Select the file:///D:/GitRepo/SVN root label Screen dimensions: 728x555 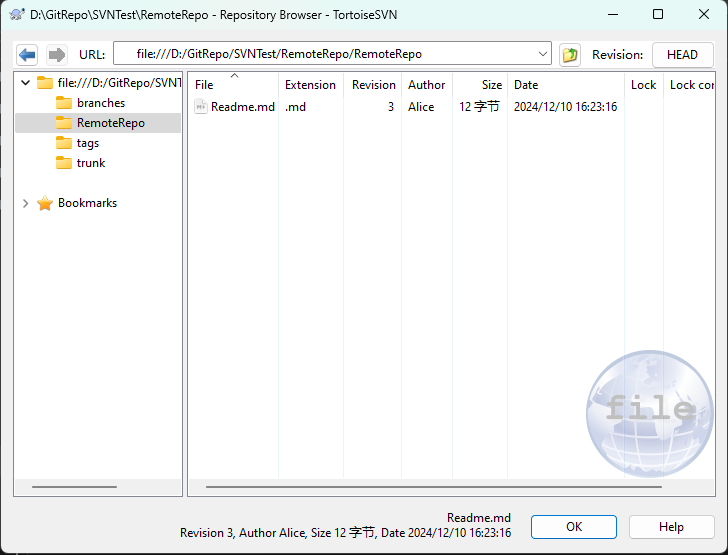119,83
